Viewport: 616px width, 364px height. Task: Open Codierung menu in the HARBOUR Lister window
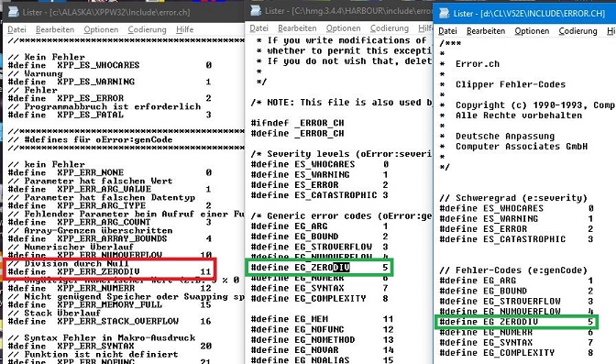tap(390, 28)
